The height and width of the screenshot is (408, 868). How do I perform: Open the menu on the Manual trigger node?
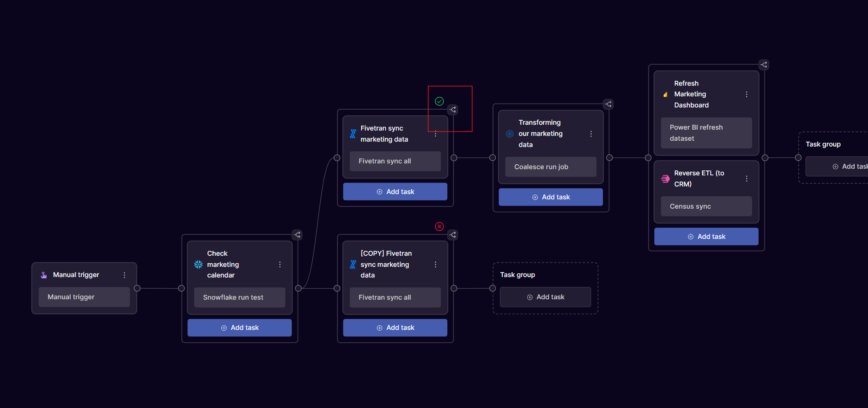pos(124,274)
